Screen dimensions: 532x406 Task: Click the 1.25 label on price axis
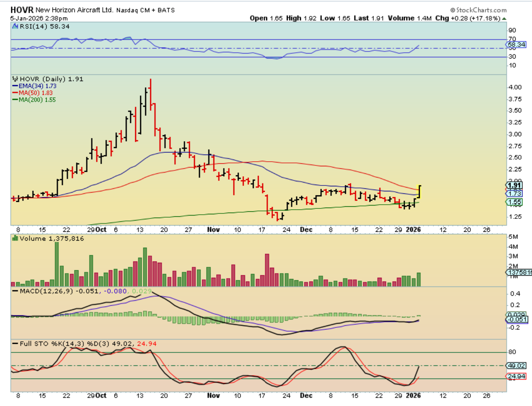click(515, 216)
